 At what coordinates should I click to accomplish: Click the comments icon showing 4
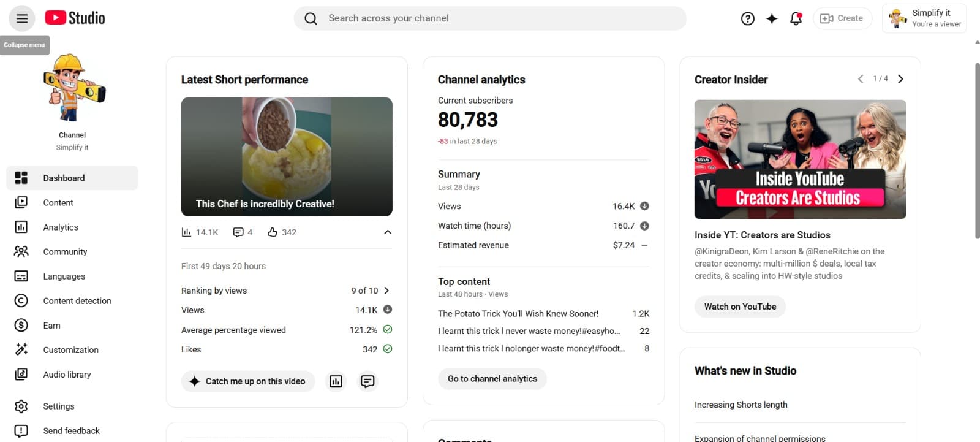(238, 232)
